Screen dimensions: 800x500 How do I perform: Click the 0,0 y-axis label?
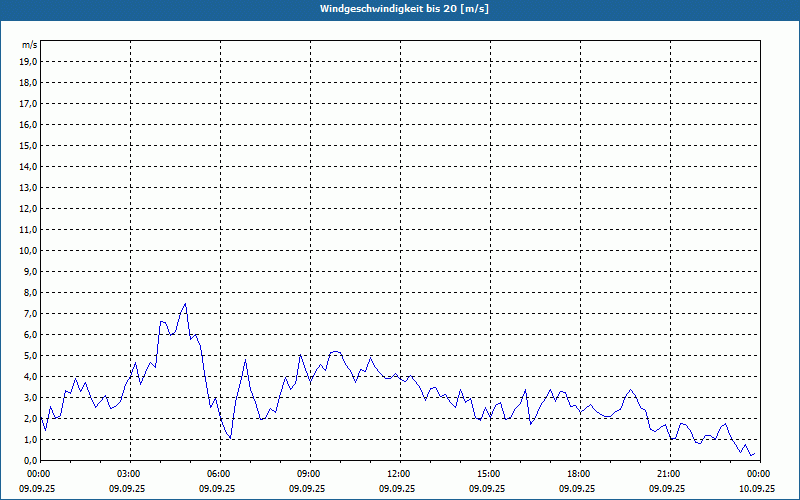pos(29,460)
